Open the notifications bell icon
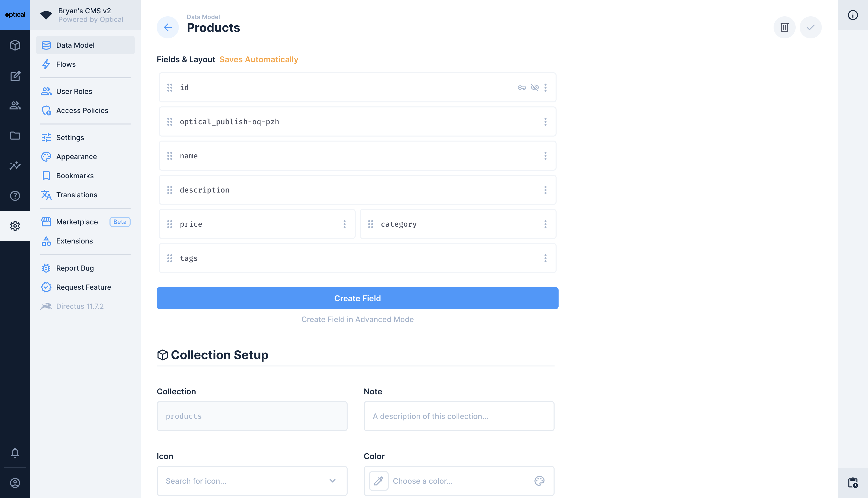The width and height of the screenshot is (868, 498). (15, 453)
